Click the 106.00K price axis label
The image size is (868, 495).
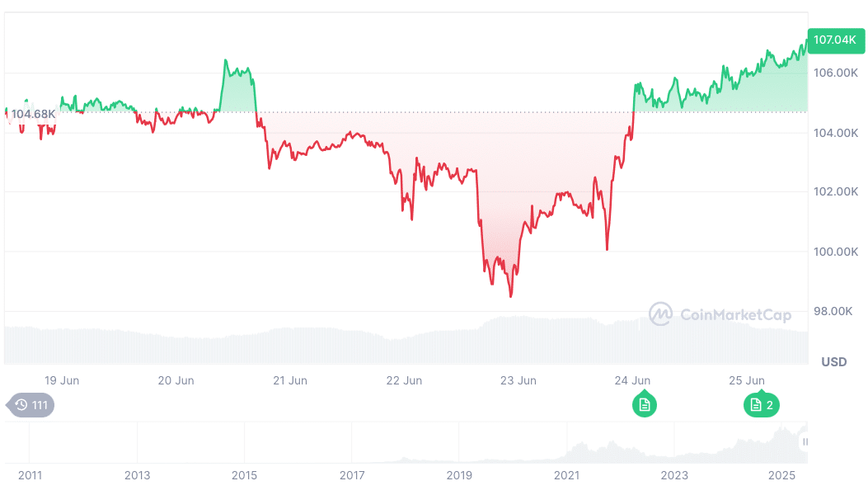[x=835, y=73]
